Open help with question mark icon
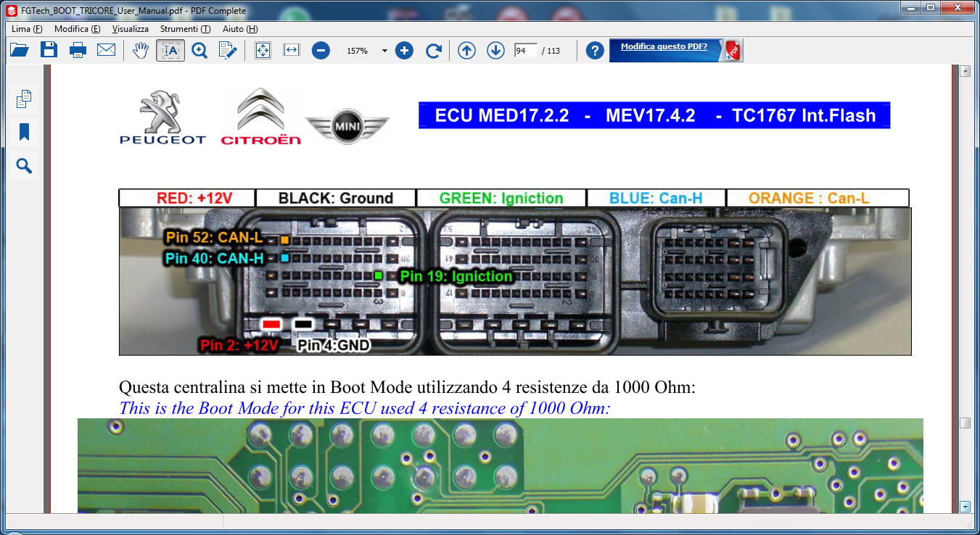This screenshot has width=980, height=535. pyautogui.click(x=595, y=51)
